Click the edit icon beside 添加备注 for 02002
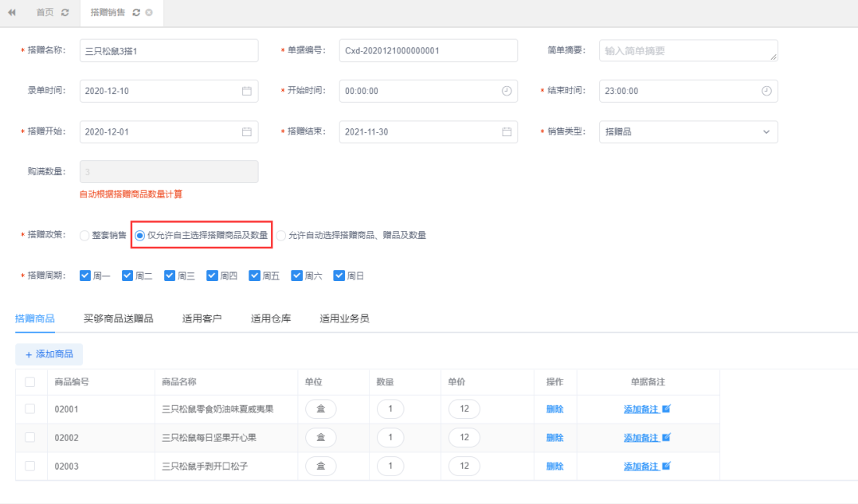Image resolution: width=858 pixels, height=504 pixels. click(x=667, y=437)
